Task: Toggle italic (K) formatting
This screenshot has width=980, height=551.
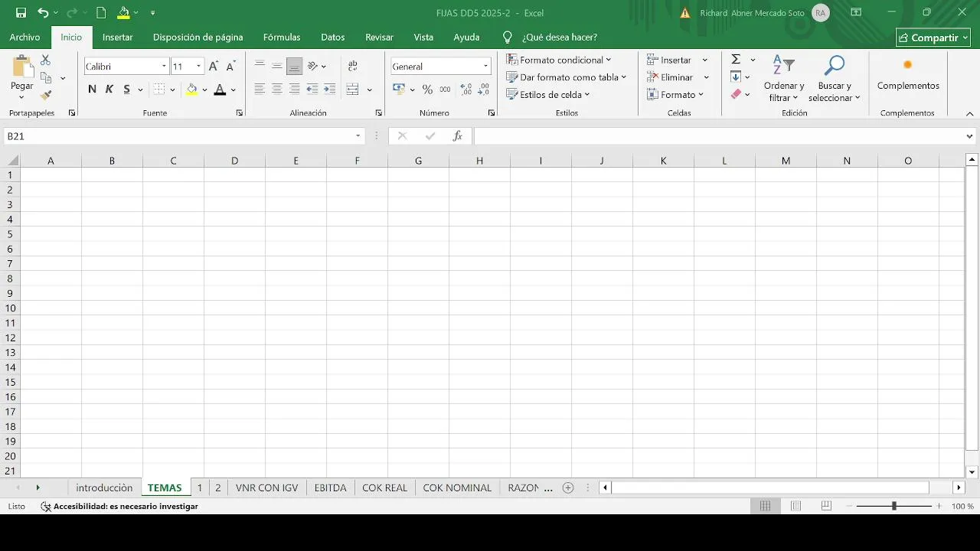Action: point(109,90)
